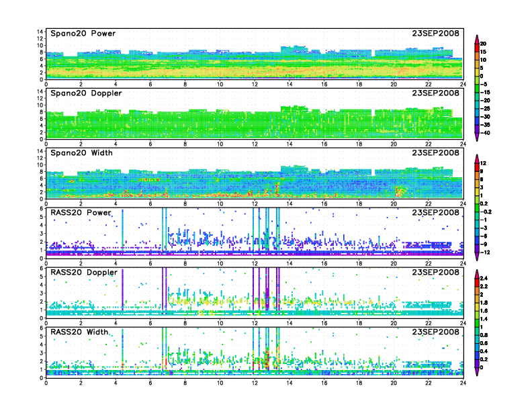Click the -5 label on the top colorbar
Image resolution: width=532 pixels, height=411 pixels.
pos(484,85)
